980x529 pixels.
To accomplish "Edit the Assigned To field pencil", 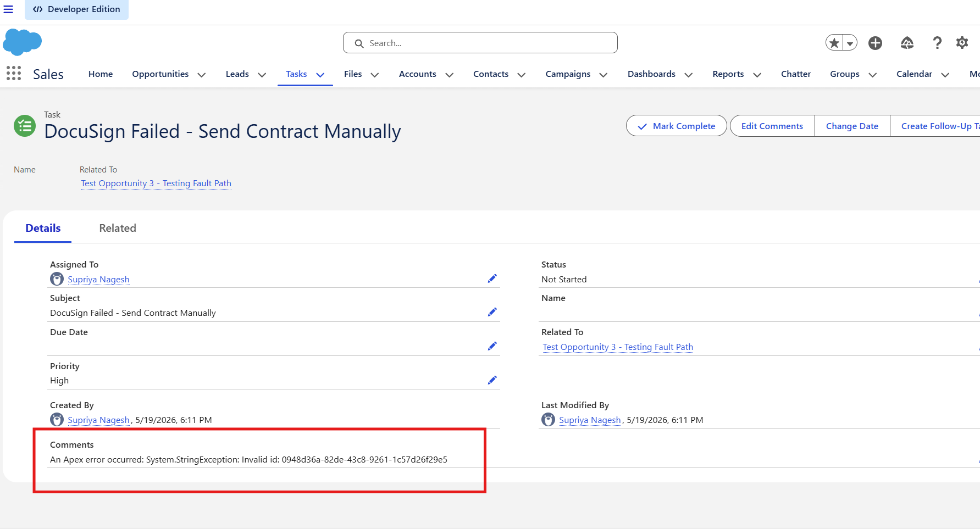I will tap(492, 279).
